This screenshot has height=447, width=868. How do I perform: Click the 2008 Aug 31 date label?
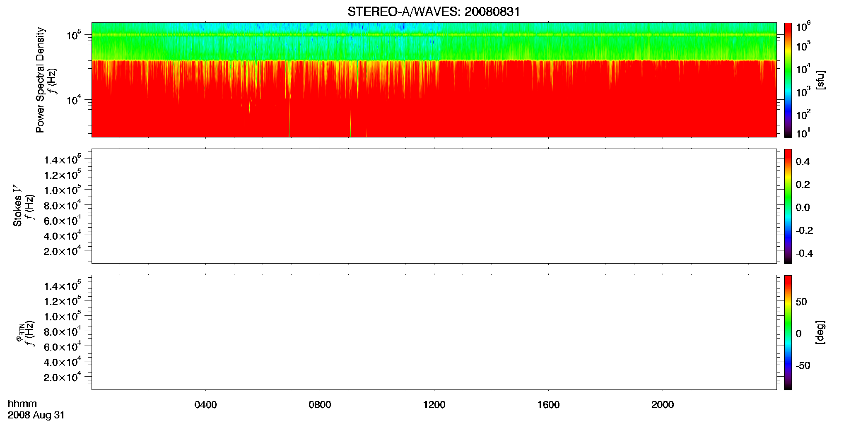(x=36, y=415)
